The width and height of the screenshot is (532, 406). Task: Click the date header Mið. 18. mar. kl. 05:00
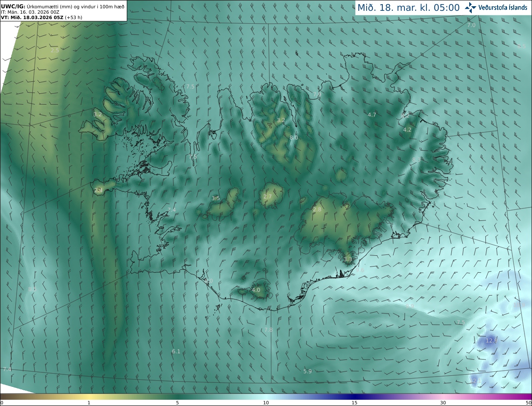[409, 7]
